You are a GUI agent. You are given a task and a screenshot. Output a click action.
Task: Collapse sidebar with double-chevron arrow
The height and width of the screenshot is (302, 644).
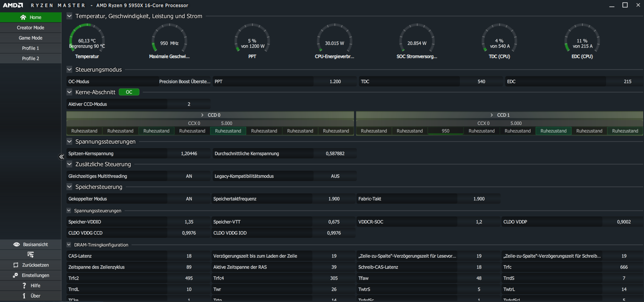tap(61, 157)
